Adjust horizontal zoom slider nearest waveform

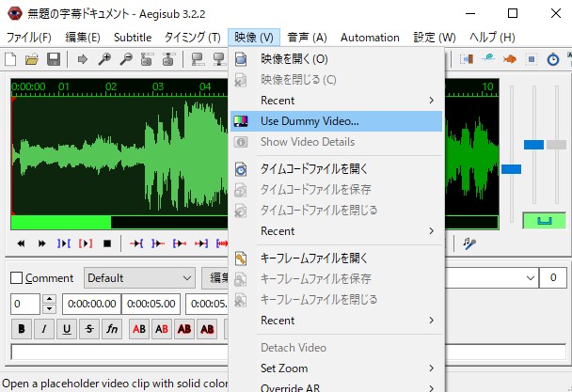click(511, 169)
